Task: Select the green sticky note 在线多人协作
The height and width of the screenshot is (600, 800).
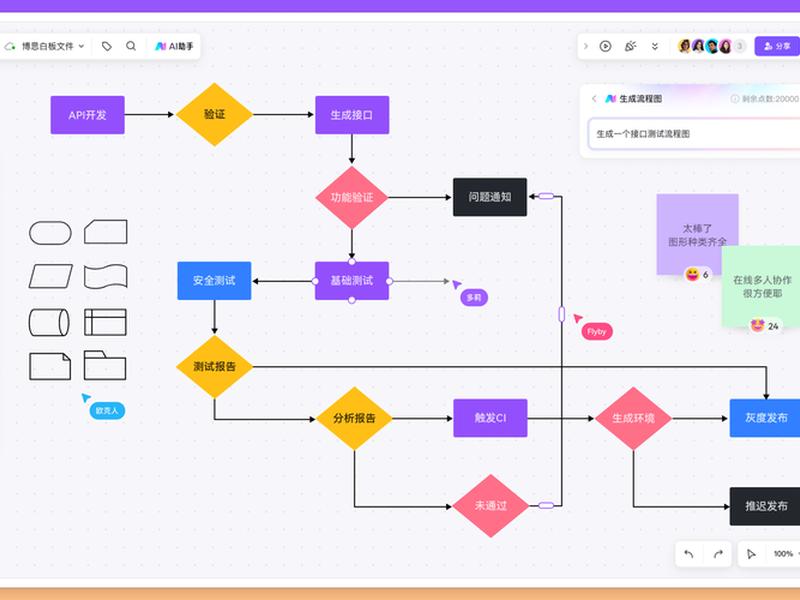Action: 762,286
